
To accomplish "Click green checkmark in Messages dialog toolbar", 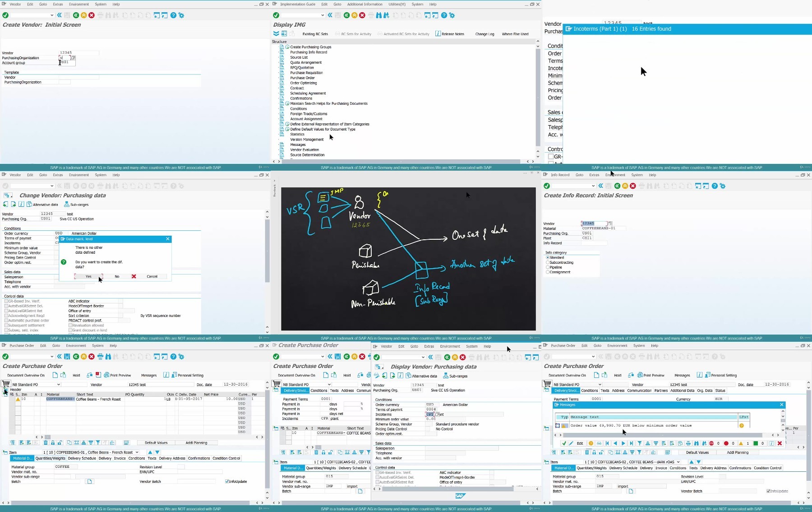I will (x=564, y=443).
